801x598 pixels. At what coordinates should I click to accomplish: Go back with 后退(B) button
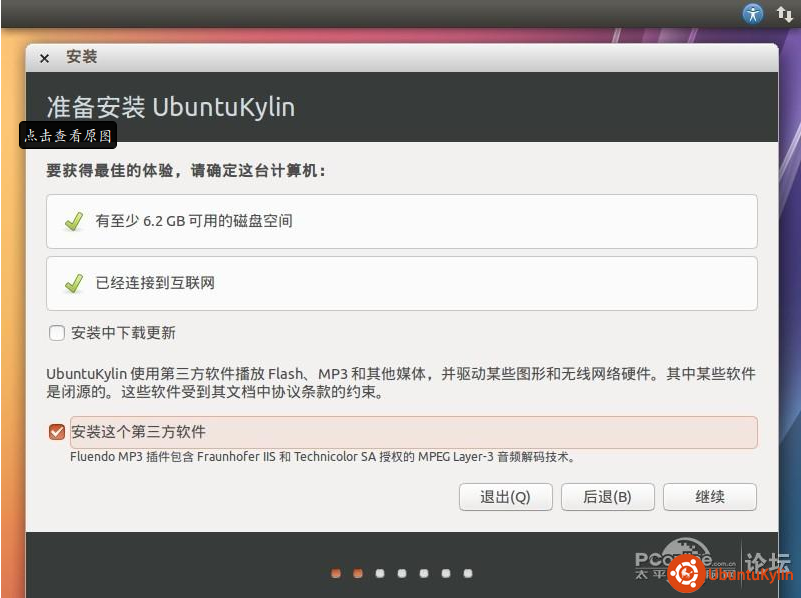(607, 497)
